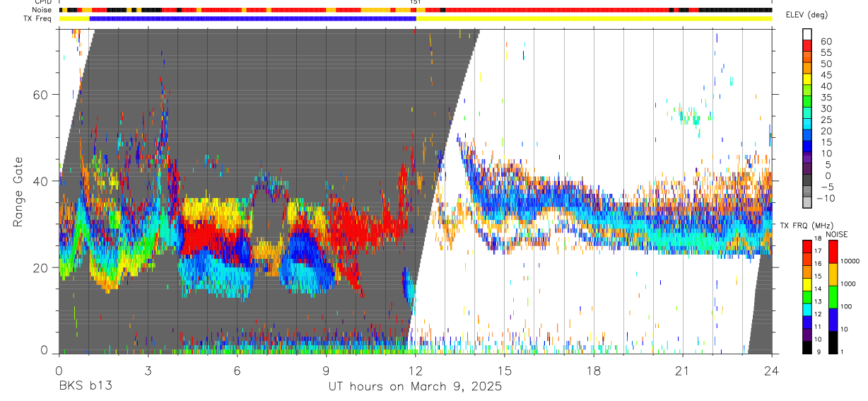Click the 35 label on elevation colorbar
This screenshot has height=401, width=868.
[x=825, y=97]
